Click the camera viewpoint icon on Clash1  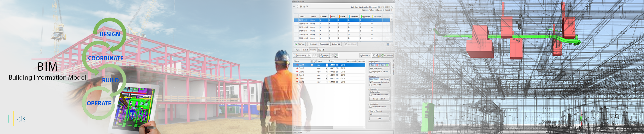pos(312,65)
